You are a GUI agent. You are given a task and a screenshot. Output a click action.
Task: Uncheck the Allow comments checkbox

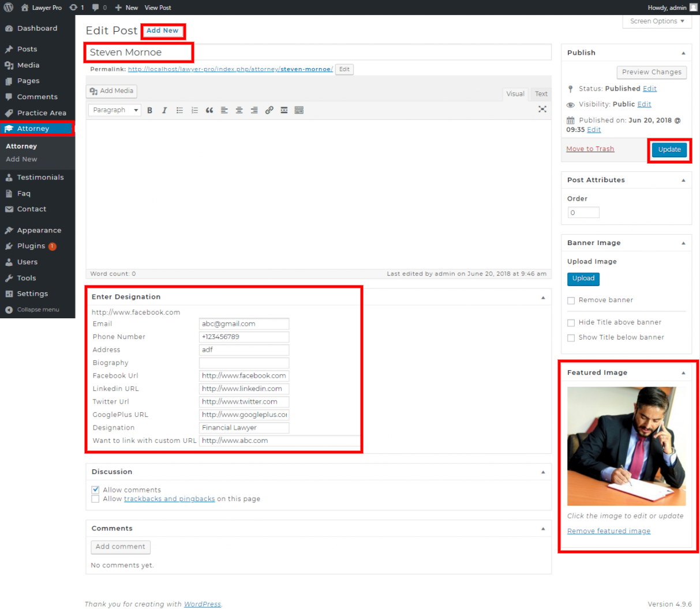pyautogui.click(x=95, y=490)
